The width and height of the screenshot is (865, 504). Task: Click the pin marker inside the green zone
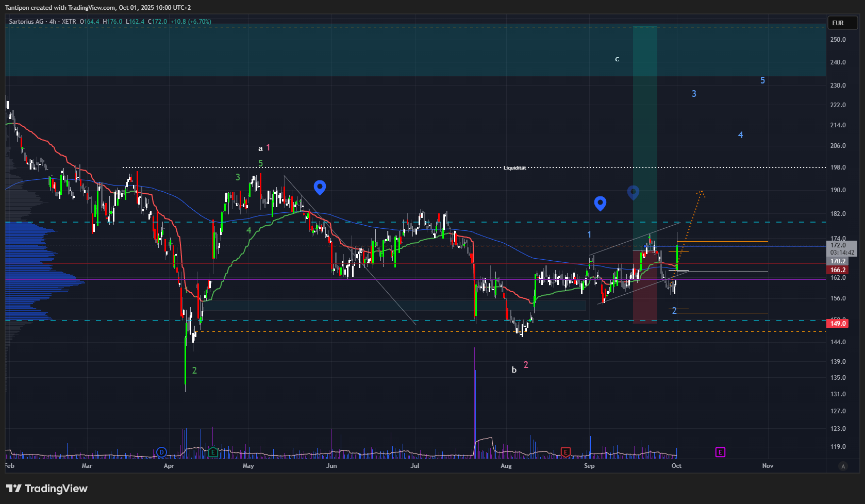tap(633, 192)
